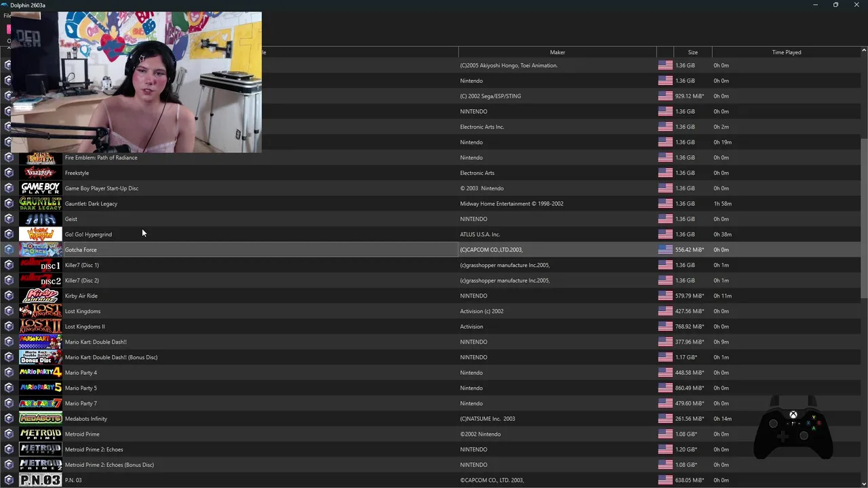This screenshot has width=868, height=488.
Task: Select the Metroid Prime 2: Echoes title
Action: click(x=94, y=449)
